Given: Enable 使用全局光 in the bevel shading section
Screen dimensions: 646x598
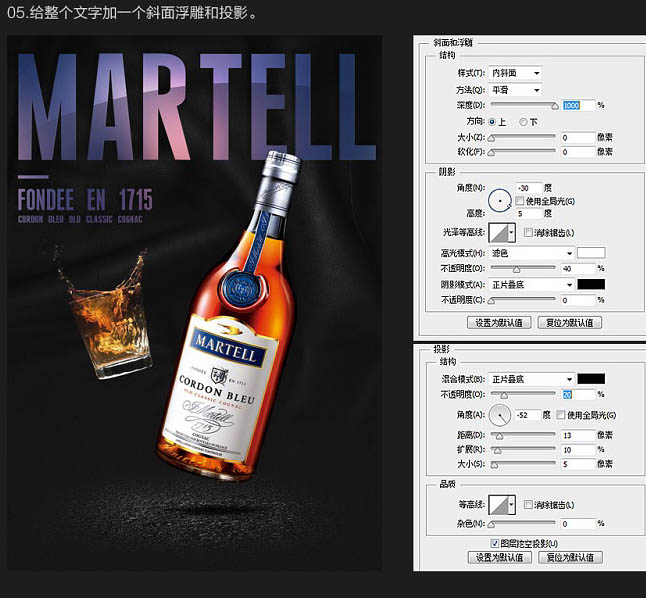Looking at the screenshot, I should coord(520,201).
